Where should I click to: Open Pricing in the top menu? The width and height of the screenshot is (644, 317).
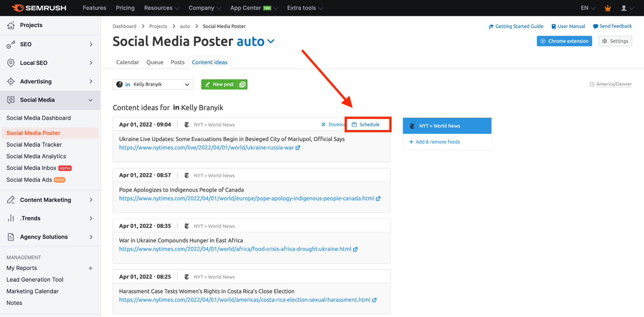tap(125, 8)
